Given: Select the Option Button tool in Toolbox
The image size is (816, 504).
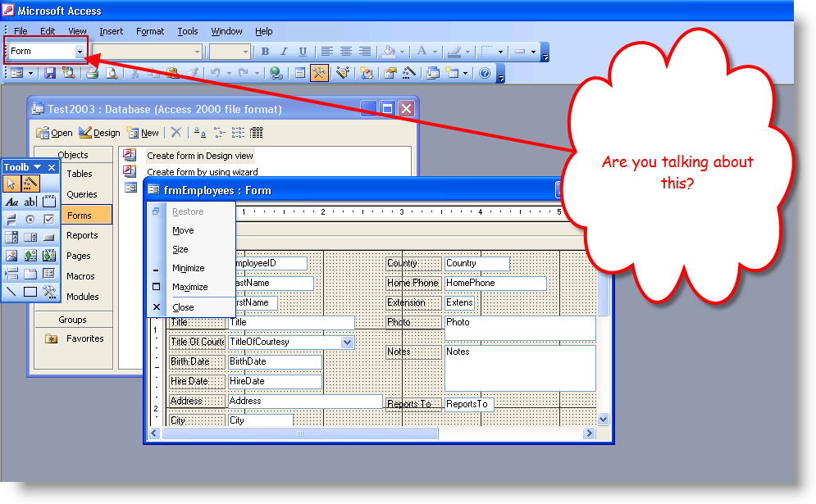Looking at the screenshot, I should (30, 220).
